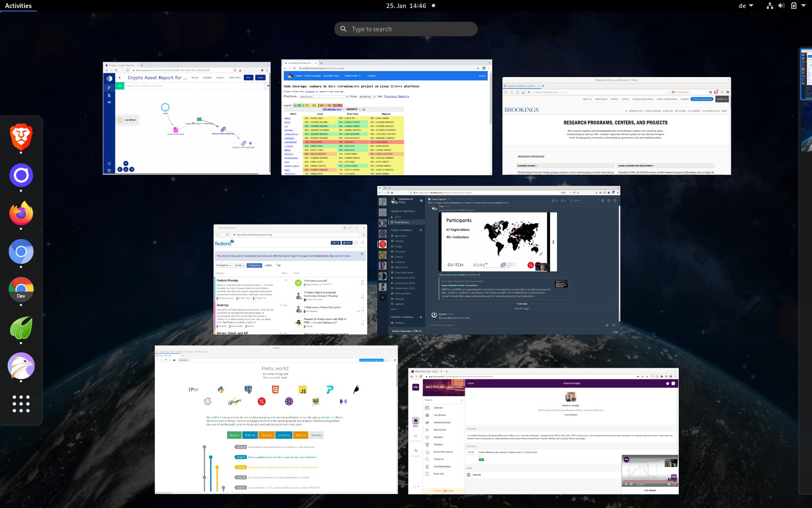Expand Flake Portal dropdown in coverage page

click(x=352, y=76)
